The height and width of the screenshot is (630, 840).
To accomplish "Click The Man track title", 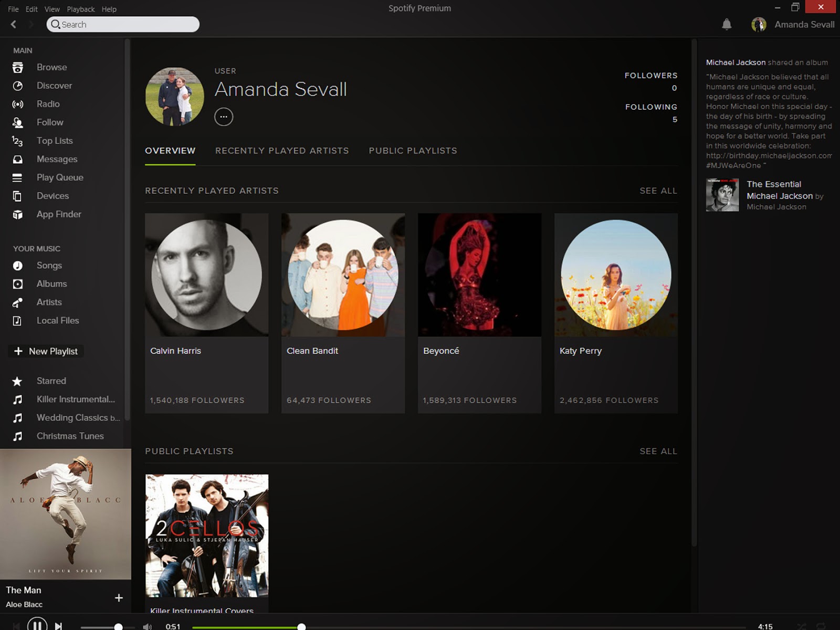I will click(x=24, y=590).
